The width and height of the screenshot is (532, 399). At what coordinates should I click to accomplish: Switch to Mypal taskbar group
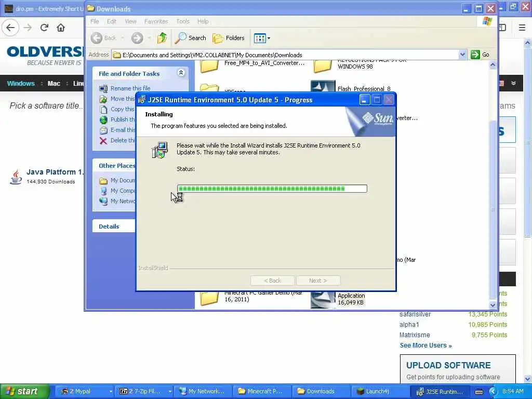[x=84, y=391]
